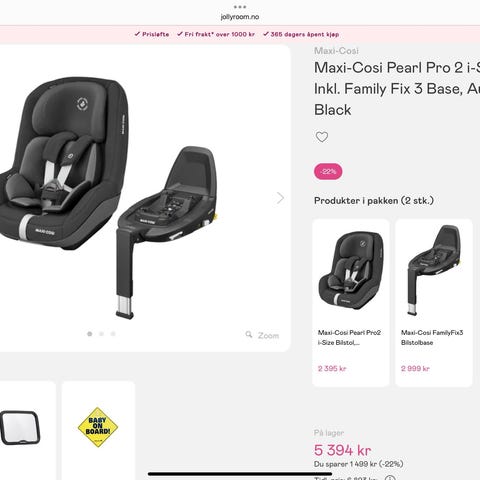
Task: Select the car mirror accessory thumbnail
Action: pos(21,427)
